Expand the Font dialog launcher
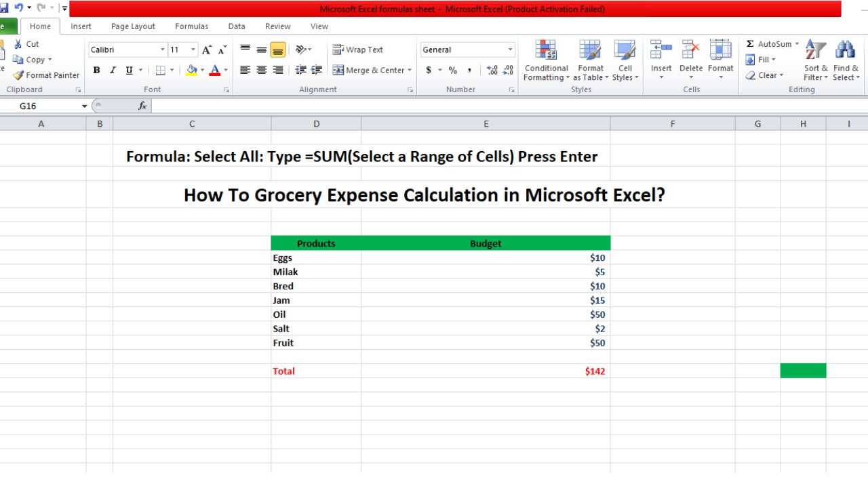Image resolution: width=868 pixels, height=488 pixels. click(227, 89)
